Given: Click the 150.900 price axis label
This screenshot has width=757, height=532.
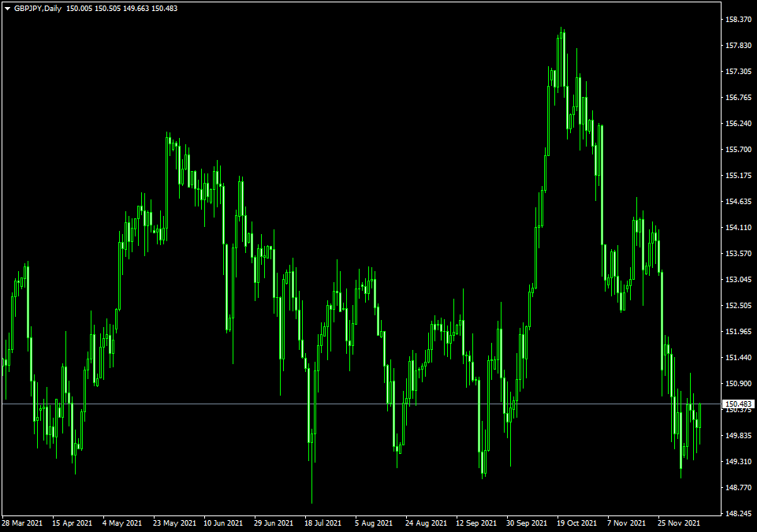Looking at the screenshot, I should coord(739,384).
